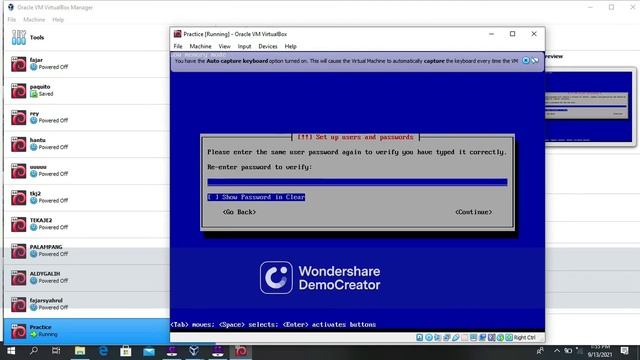640x360 pixels.
Task: Open the Devices menu of Practice VM window
Action: click(x=268, y=47)
